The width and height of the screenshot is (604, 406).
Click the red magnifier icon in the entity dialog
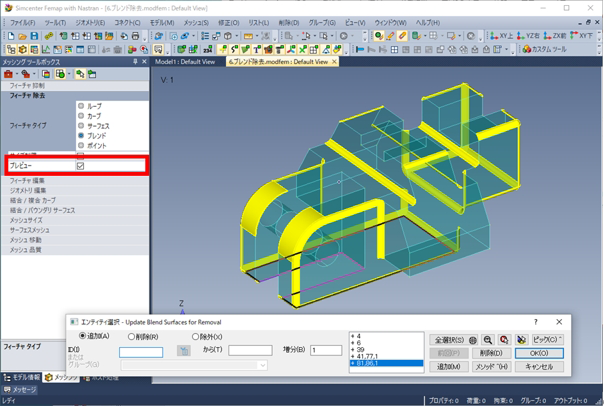coord(504,340)
